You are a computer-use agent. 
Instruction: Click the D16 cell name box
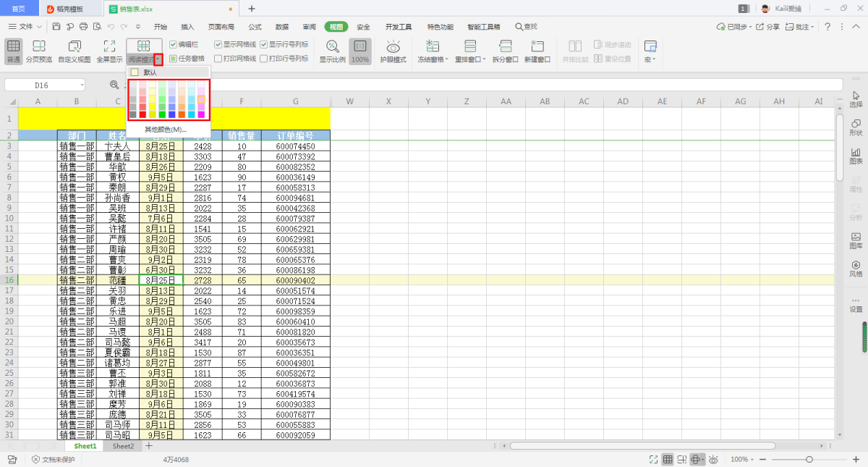42,85
